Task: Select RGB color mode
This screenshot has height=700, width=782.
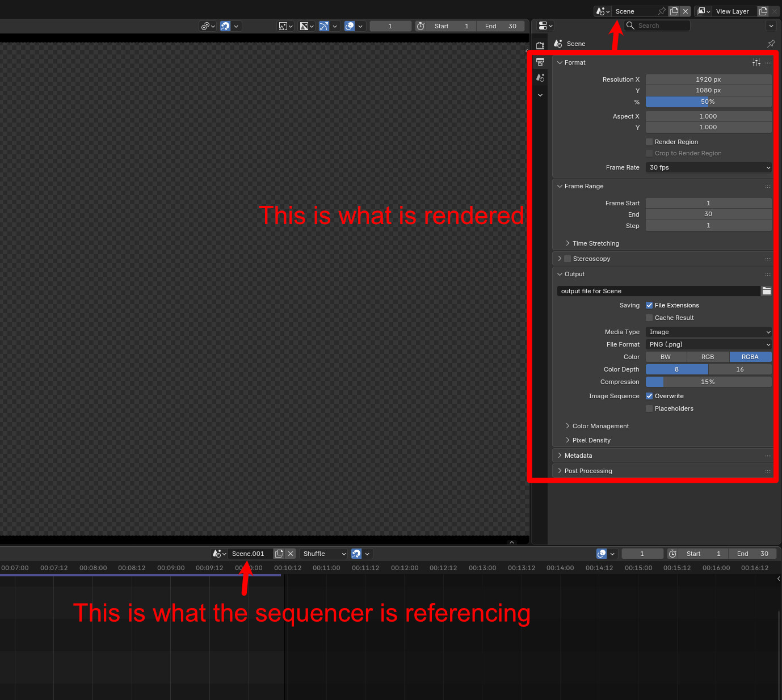Action: click(x=708, y=357)
